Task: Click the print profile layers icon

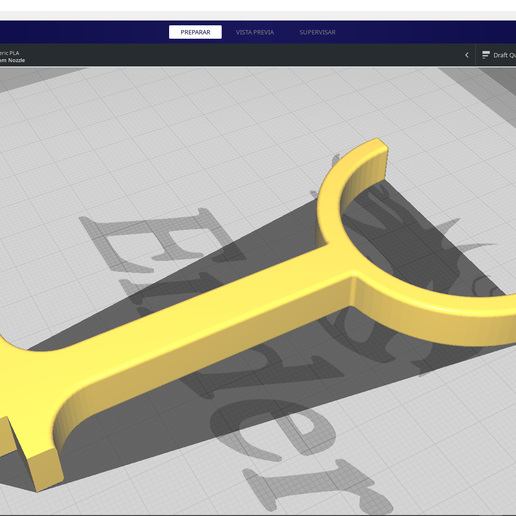Action: click(x=486, y=55)
